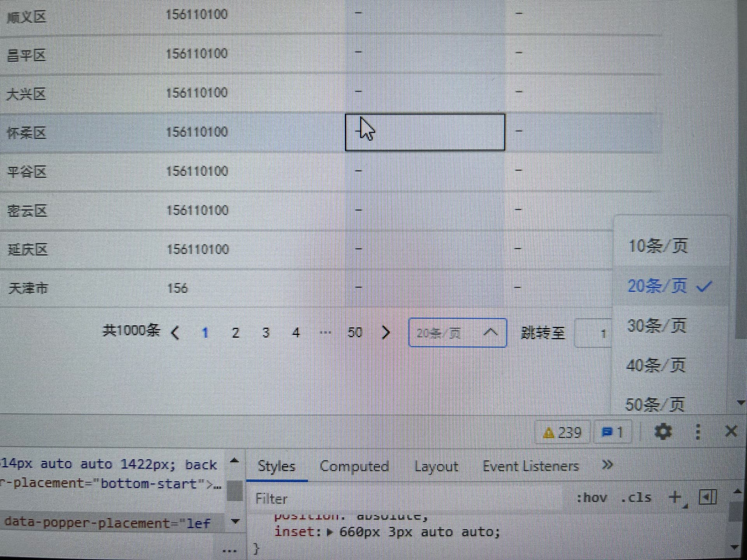Toggle :hov element state panel
This screenshot has height=560, width=747.
(591, 498)
